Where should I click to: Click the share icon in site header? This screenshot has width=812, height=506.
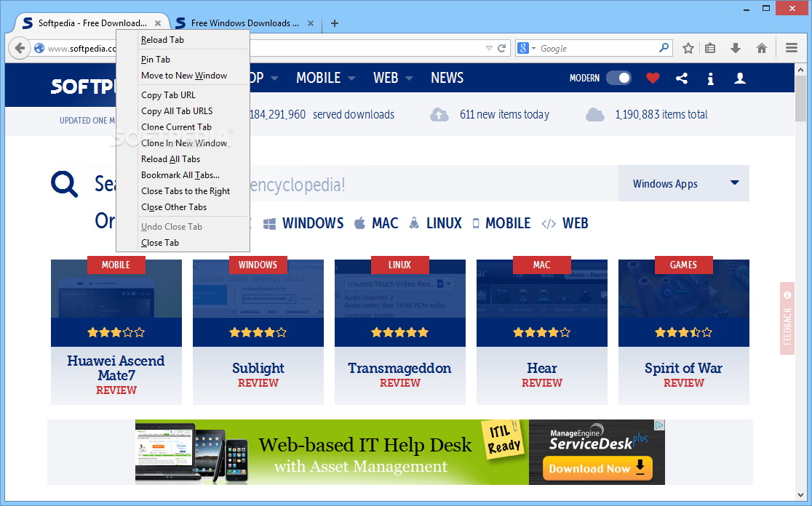pos(682,78)
